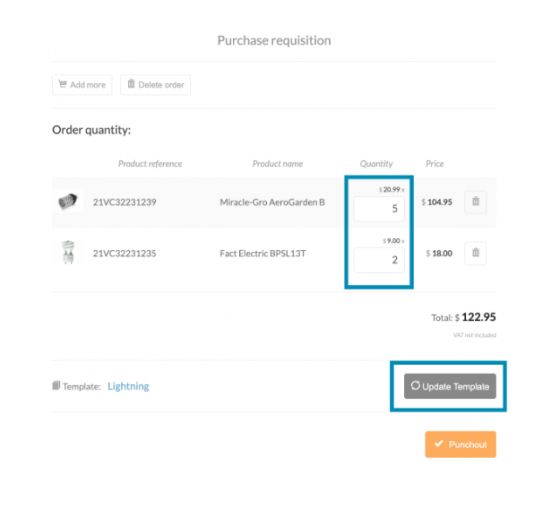
Task: Click the Update Template refresh icon
Action: point(415,385)
